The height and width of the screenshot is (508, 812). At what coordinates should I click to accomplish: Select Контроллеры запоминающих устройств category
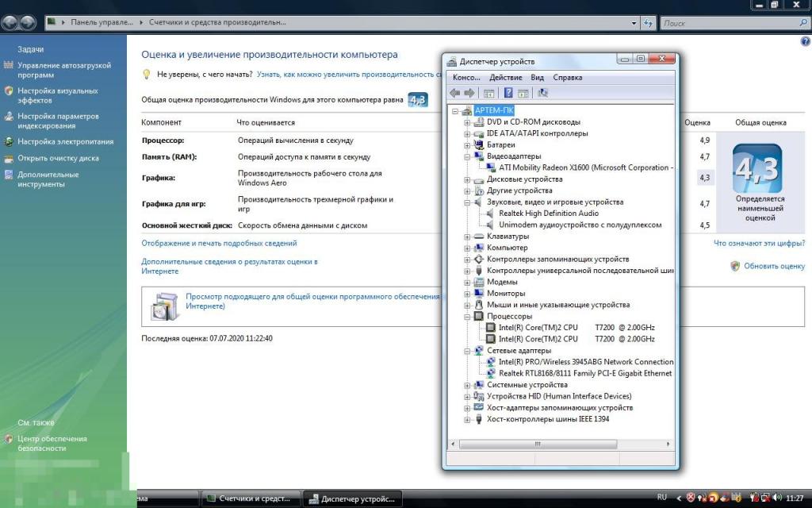pyautogui.click(x=557, y=260)
